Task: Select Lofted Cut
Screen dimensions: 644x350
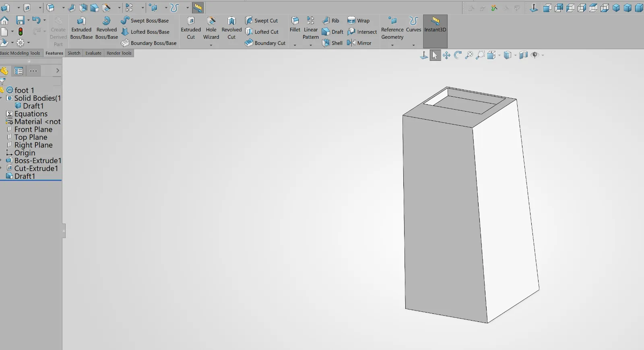Action: [x=262, y=32]
